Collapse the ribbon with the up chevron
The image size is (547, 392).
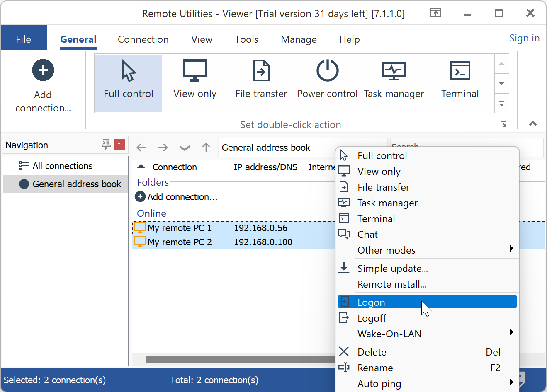click(x=533, y=123)
